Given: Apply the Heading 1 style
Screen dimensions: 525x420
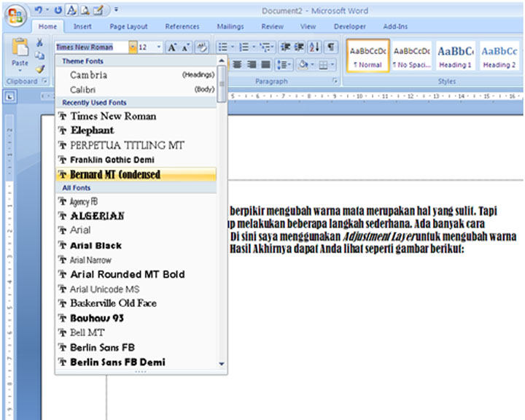Looking at the screenshot, I should click(455, 56).
